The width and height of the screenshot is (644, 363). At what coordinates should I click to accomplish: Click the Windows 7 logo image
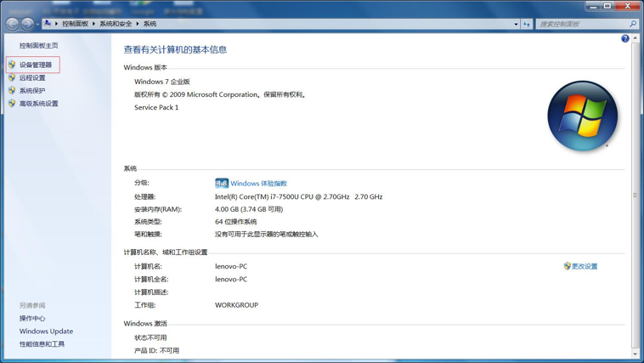pyautogui.click(x=582, y=116)
